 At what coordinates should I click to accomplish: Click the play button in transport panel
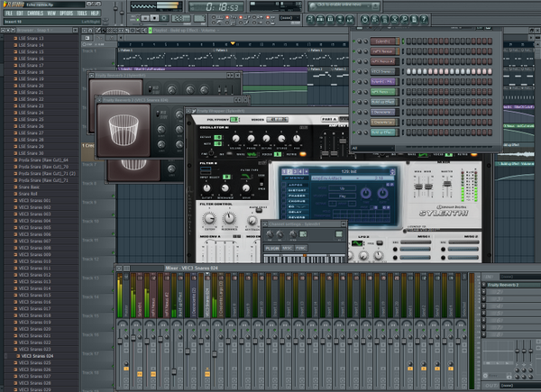tap(145, 18)
